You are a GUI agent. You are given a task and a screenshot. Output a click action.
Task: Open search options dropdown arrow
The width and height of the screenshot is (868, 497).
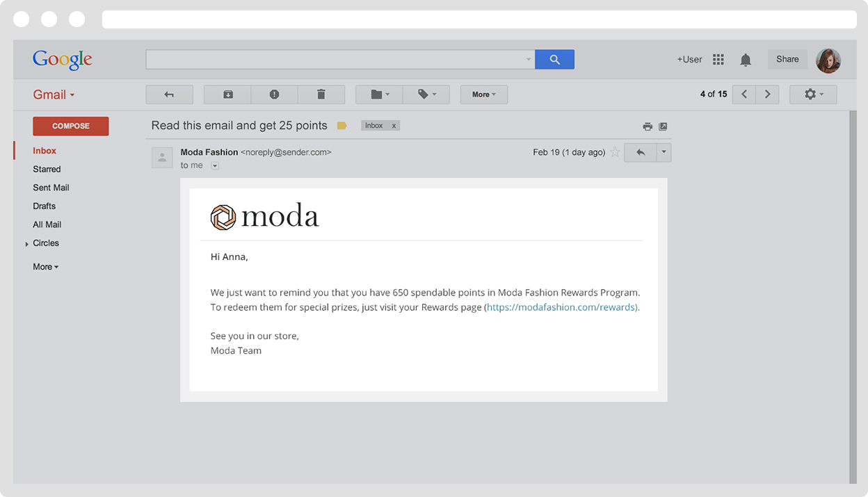529,60
